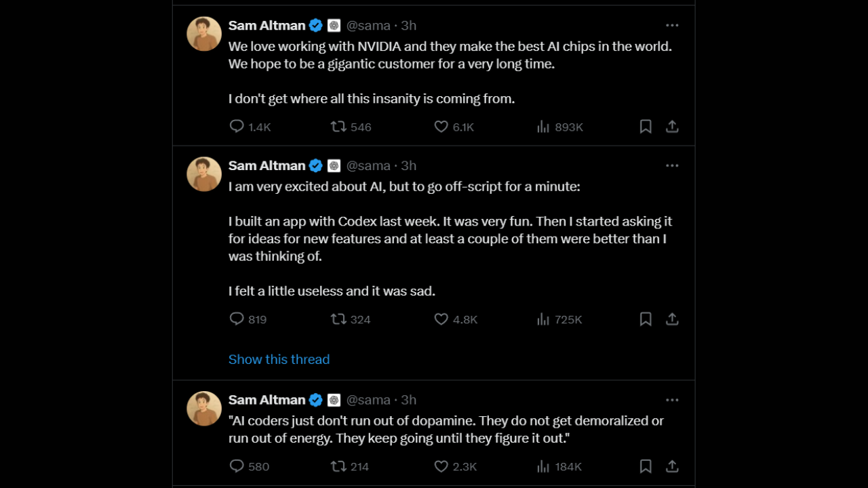Share the NVIDIA tweet
This screenshot has height=488, width=868.
pos(672,127)
